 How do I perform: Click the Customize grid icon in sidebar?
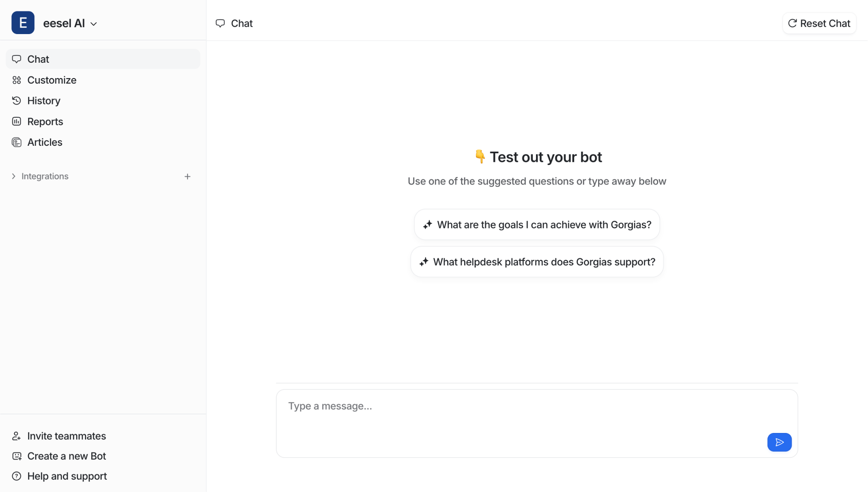[x=17, y=80]
